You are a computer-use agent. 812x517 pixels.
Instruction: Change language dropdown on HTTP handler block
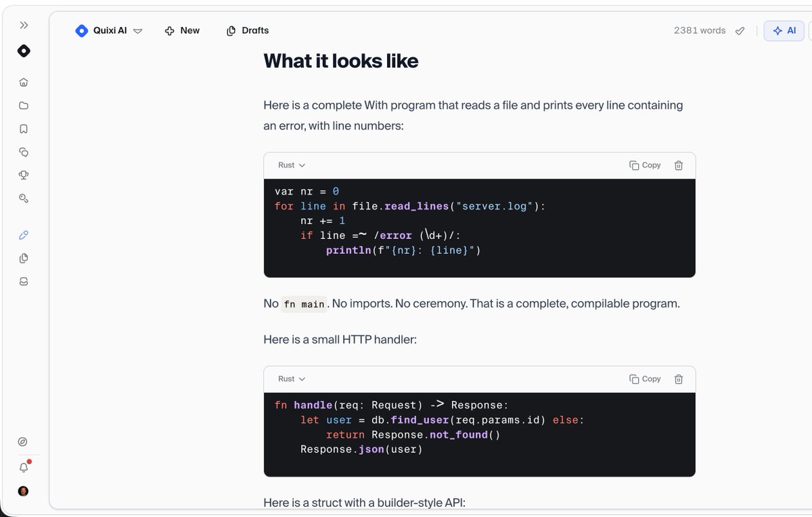pyautogui.click(x=292, y=379)
